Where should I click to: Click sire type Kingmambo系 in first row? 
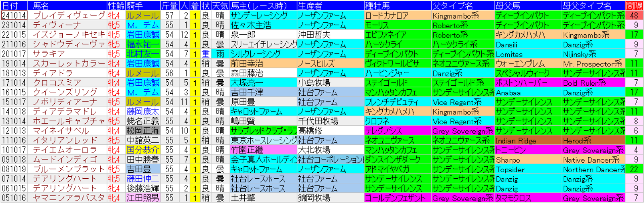(463, 15)
